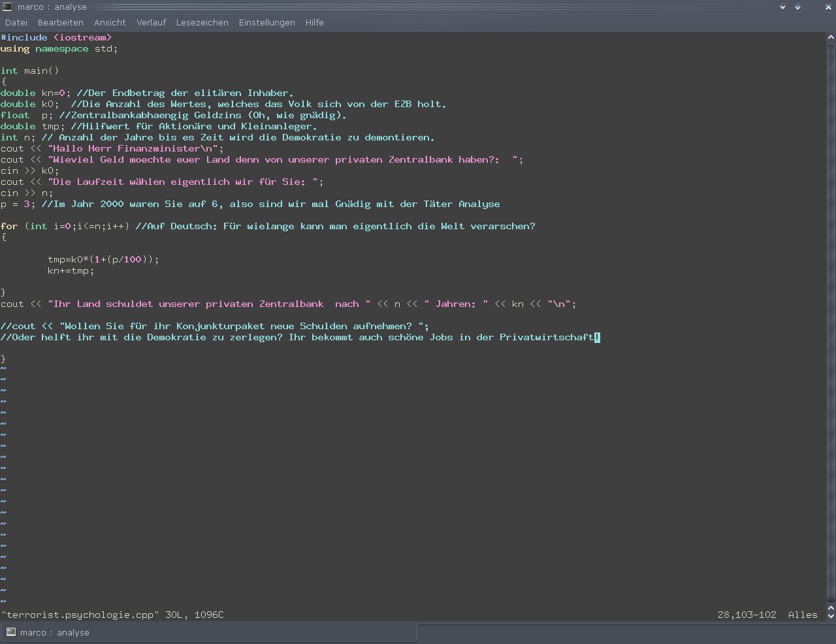Click '30L, 1096C' in the vim status line
Screen dimensions: 836x644
point(195,615)
